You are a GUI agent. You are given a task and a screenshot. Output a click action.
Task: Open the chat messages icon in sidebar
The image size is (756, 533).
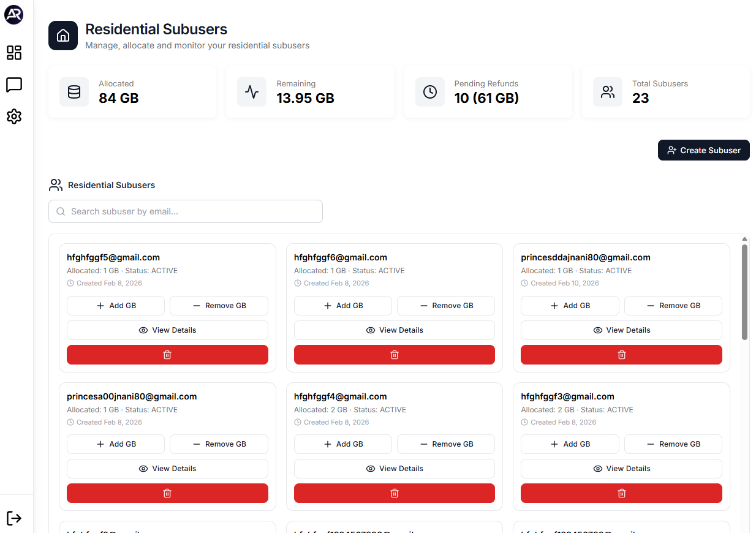(14, 85)
